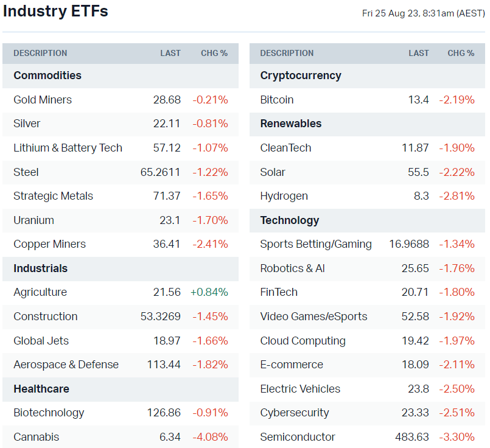Open the Semiconductor ETF row
Viewport: 490px width, 448px height.
[298, 437]
